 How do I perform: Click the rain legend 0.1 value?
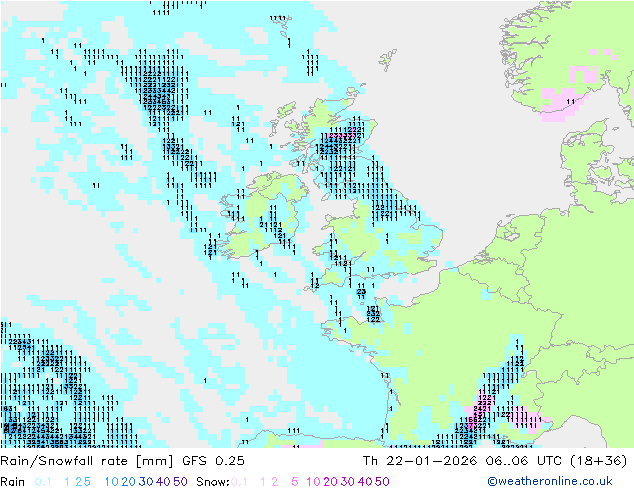pyautogui.click(x=43, y=482)
